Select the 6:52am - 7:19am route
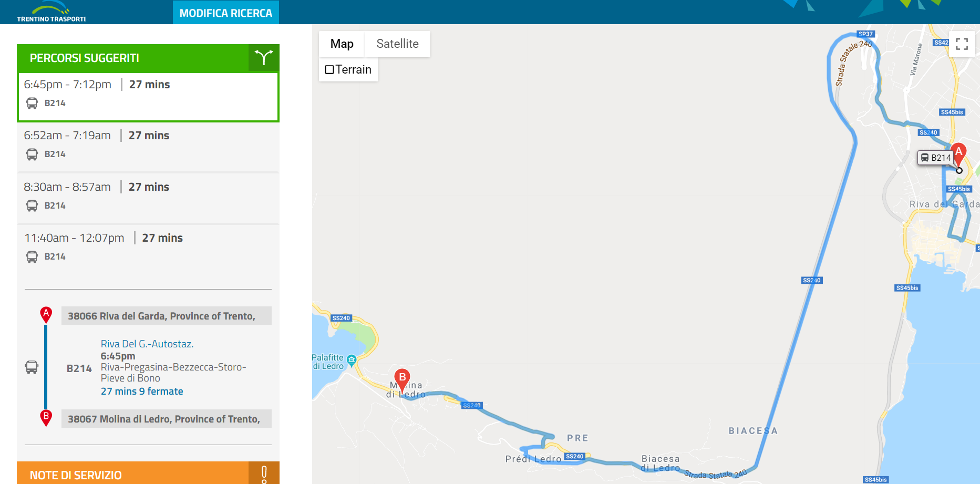Screen dimensions: 980x484 point(148,145)
